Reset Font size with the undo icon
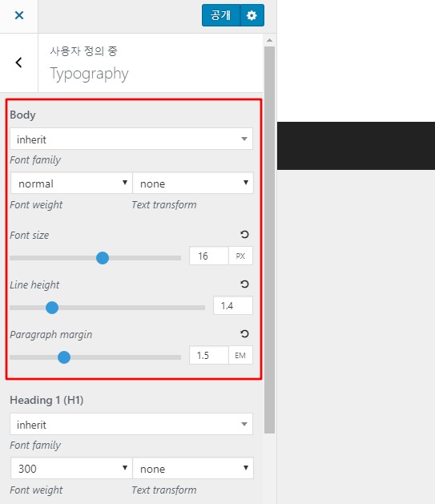 [244, 234]
